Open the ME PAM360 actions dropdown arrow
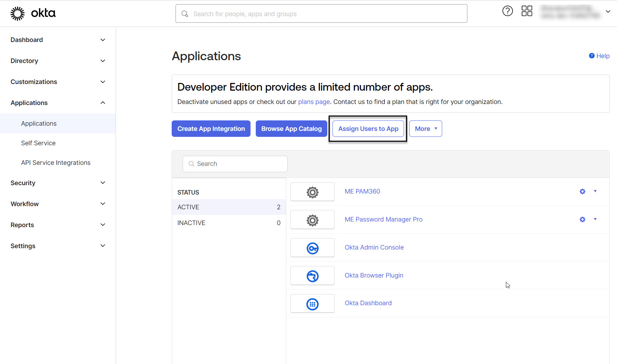Viewport: 617px width, 364px height. (x=595, y=191)
